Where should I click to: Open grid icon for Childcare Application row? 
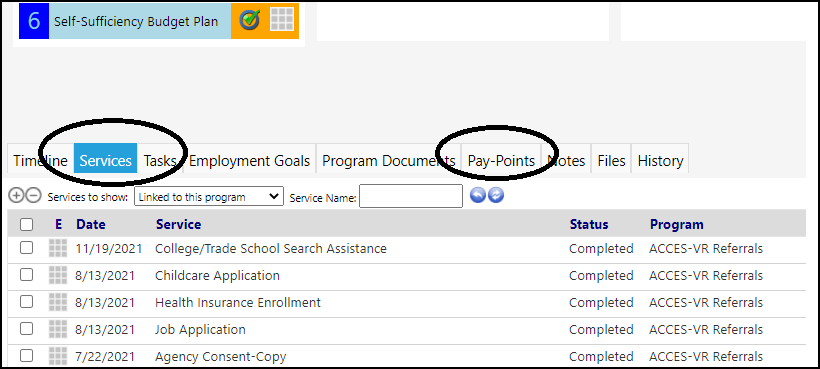[x=58, y=275]
